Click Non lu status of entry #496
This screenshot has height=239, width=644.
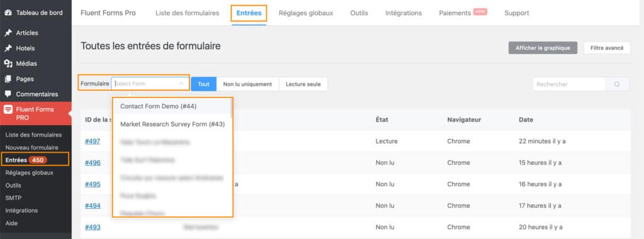point(385,163)
